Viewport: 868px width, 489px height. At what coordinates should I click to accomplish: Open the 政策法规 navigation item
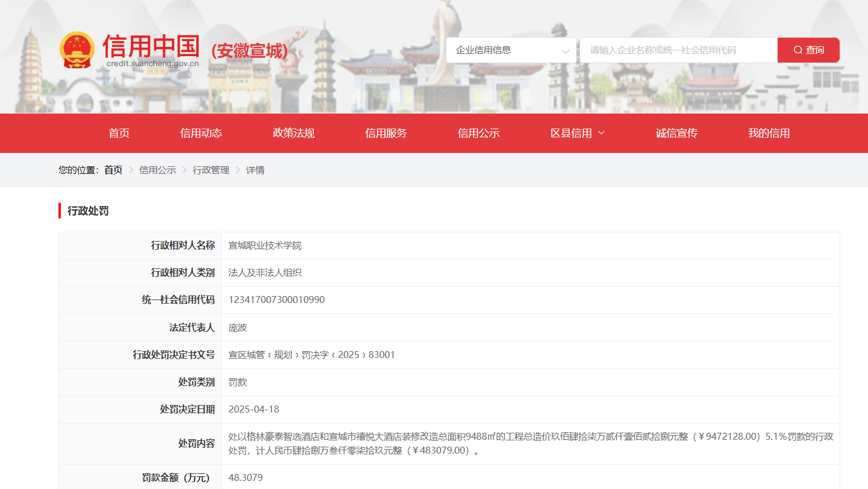tap(294, 133)
